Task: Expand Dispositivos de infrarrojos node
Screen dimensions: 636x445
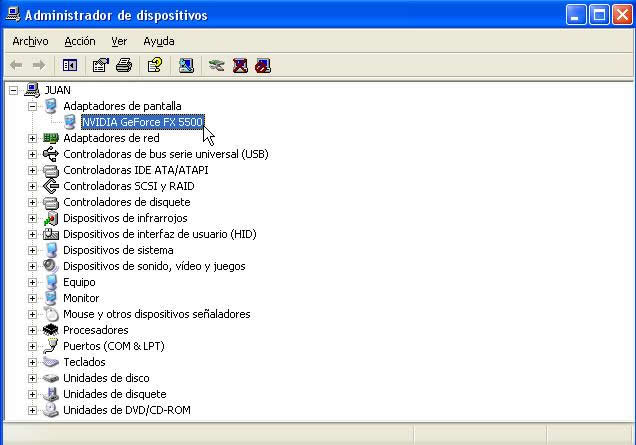Action: 32,218
